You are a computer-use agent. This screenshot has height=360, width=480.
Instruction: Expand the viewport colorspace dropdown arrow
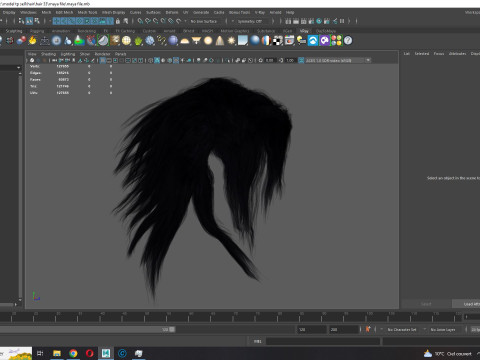pyautogui.click(x=368, y=60)
